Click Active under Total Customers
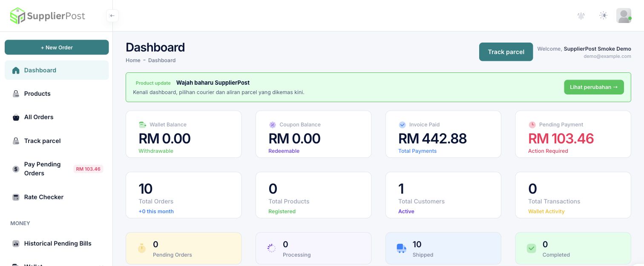The width and height of the screenshot is (644, 266). [406, 212]
